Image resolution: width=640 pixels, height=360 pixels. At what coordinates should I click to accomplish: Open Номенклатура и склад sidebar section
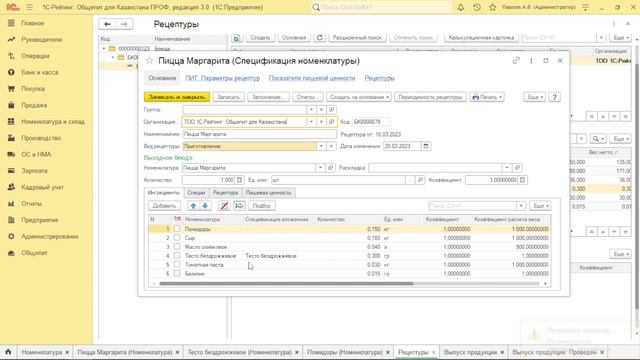[x=53, y=122]
